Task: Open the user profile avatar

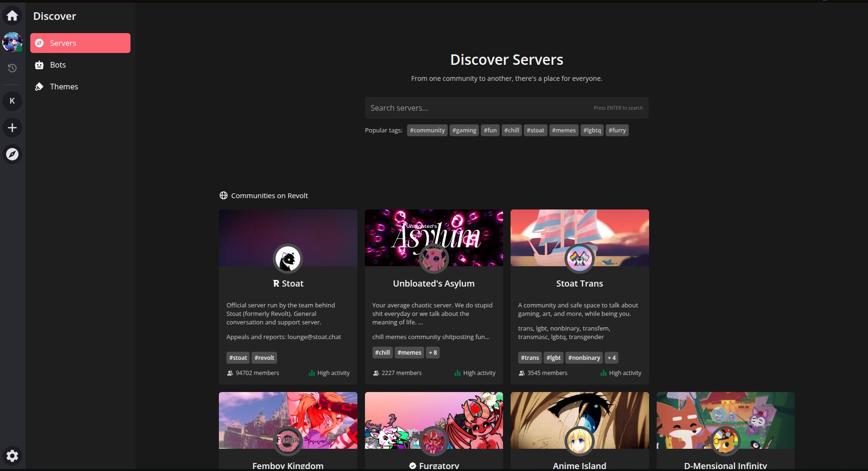Action: (x=12, y=42)
